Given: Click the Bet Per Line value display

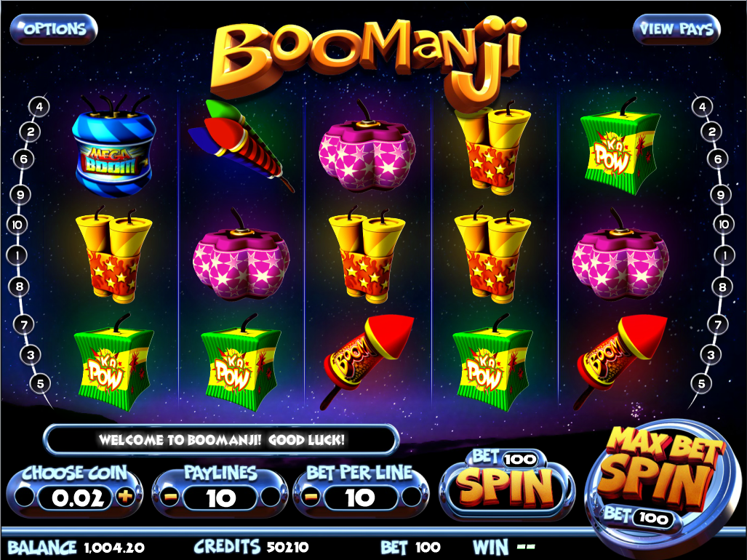Looking at the screenshot, I should pos(360,498).
